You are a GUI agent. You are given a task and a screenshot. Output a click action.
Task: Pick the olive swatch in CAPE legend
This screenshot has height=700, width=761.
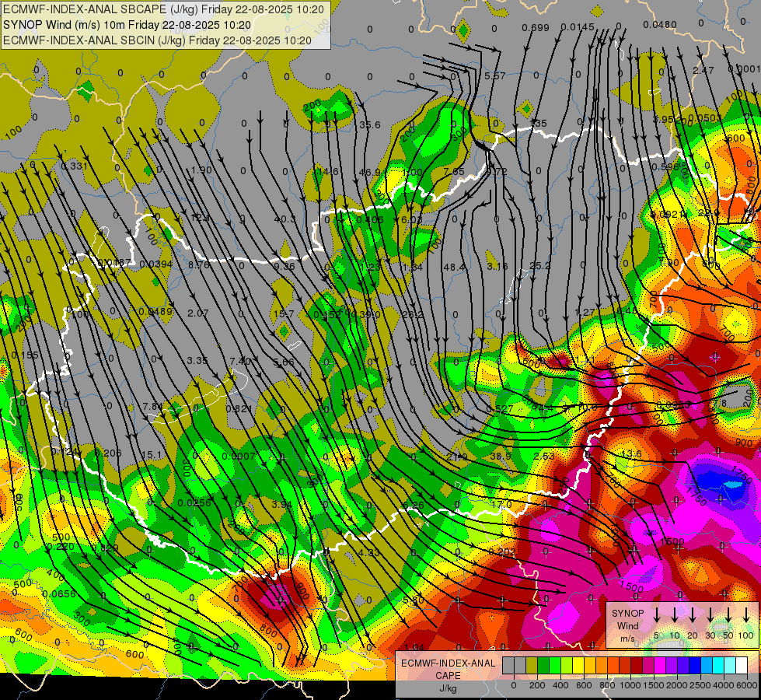coord(532,665)
